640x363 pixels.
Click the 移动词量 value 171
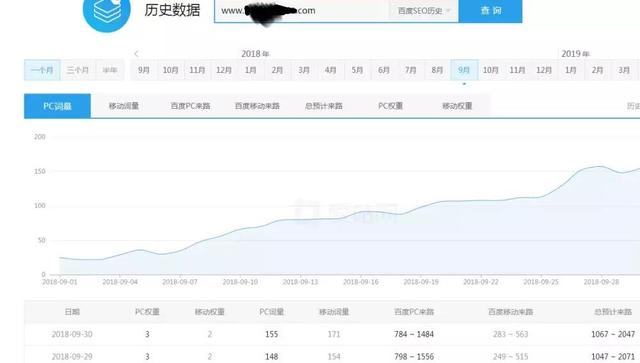[x=334, y=334]
